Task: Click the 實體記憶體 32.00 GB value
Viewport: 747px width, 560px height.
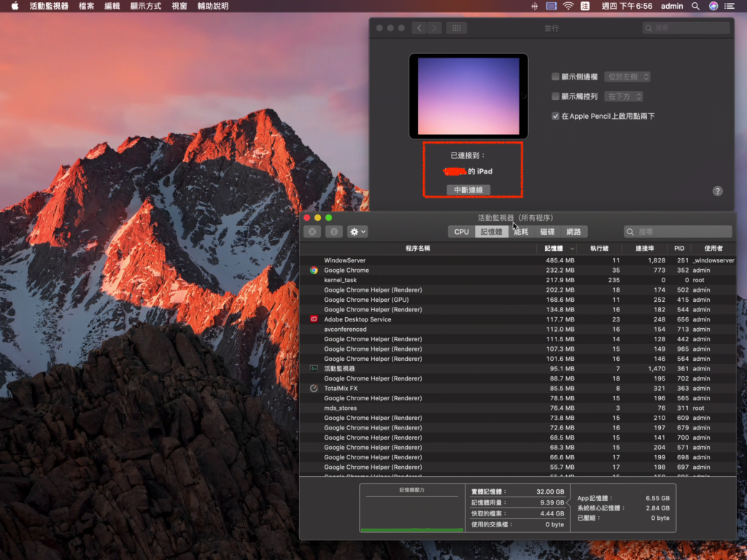Action: pos(550,491)
